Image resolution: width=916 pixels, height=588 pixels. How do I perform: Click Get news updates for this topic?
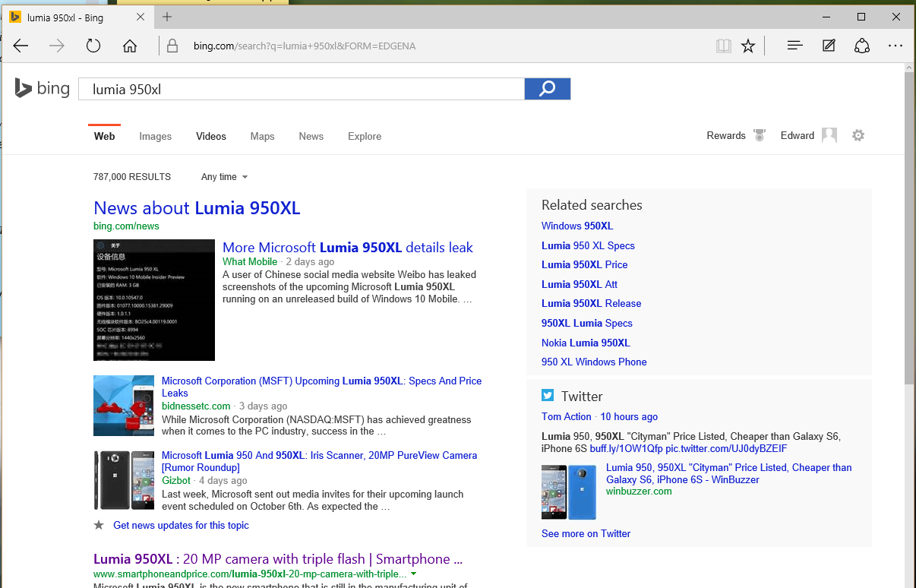coord(181,525)
